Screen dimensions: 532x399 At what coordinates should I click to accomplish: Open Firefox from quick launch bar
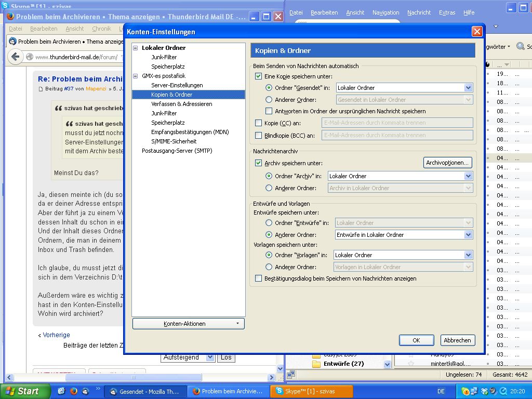[x=74, y=391]
